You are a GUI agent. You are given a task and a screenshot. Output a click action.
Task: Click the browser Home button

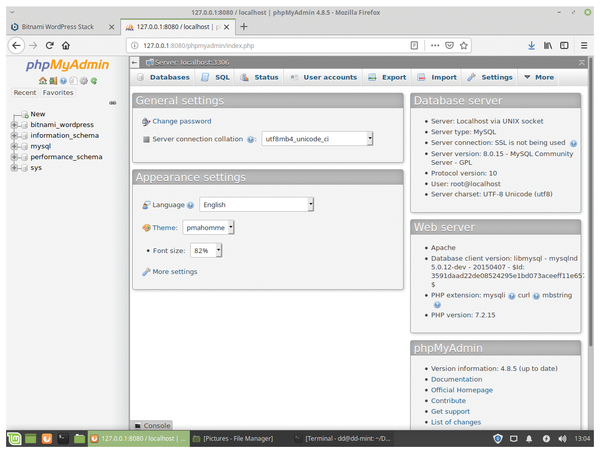pos(65,45)
